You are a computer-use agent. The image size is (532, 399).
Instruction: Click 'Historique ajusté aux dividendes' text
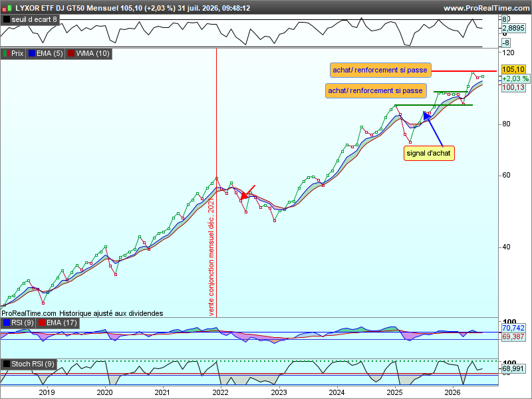111,313
